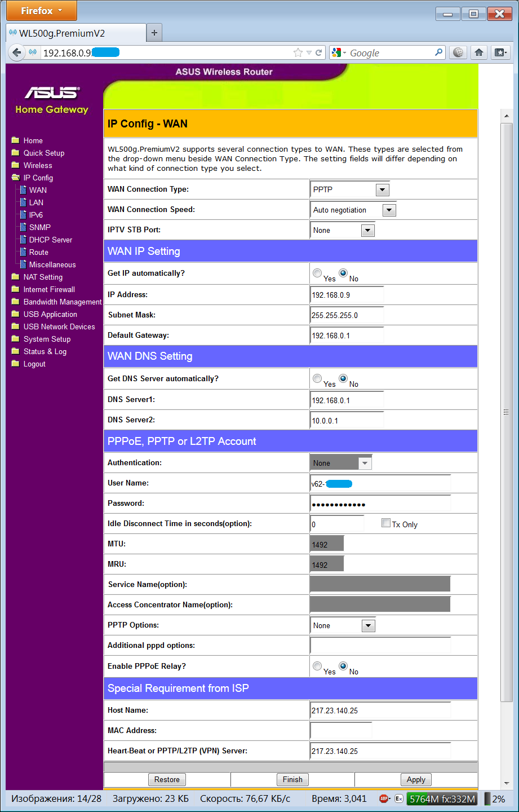The height and width of the screenshot is (812, 519).
Task: Click the Apply button
Action: tap(416, 779)
